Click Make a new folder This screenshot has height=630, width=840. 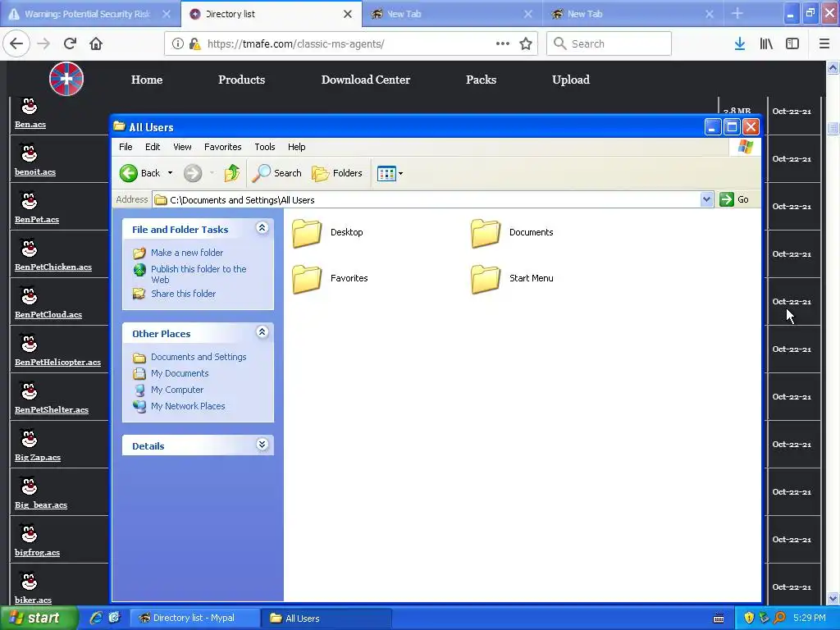(187, 253)
